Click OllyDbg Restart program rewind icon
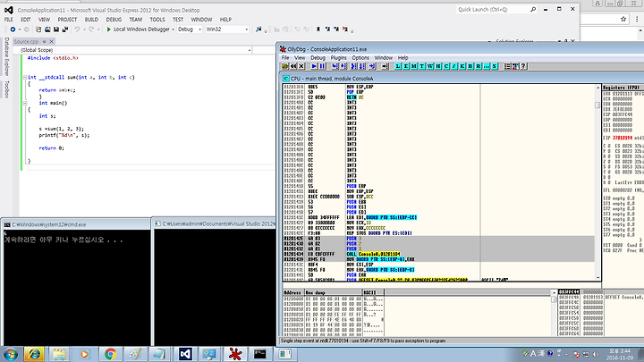The image size is (644, 362). (293, 66)
